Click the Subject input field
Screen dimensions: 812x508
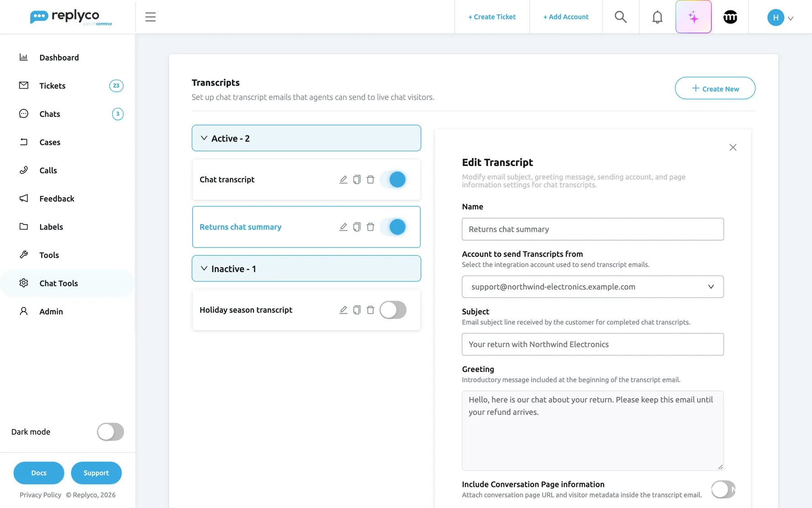click(x=593, y=345)
